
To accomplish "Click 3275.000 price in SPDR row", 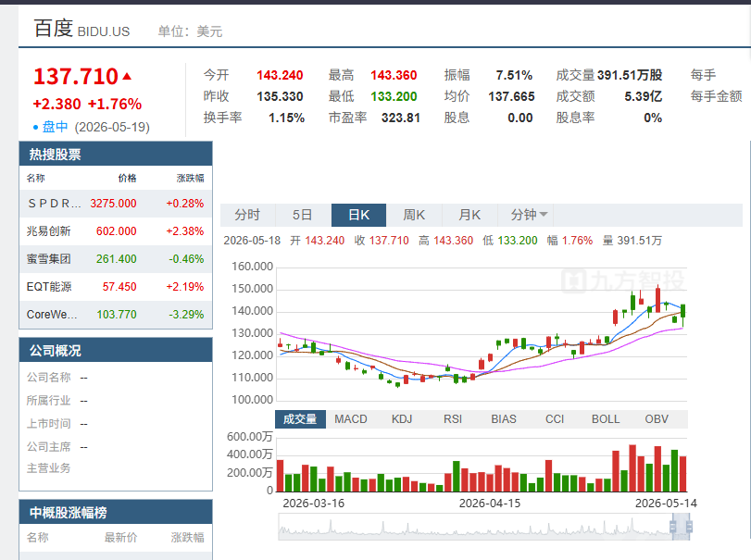I will (113, 204).
